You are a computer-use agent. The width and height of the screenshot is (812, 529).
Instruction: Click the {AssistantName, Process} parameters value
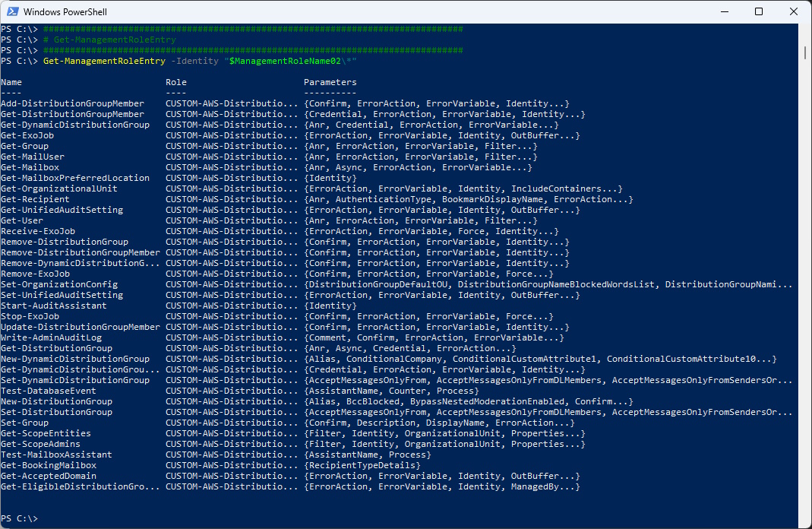[367, 455]
